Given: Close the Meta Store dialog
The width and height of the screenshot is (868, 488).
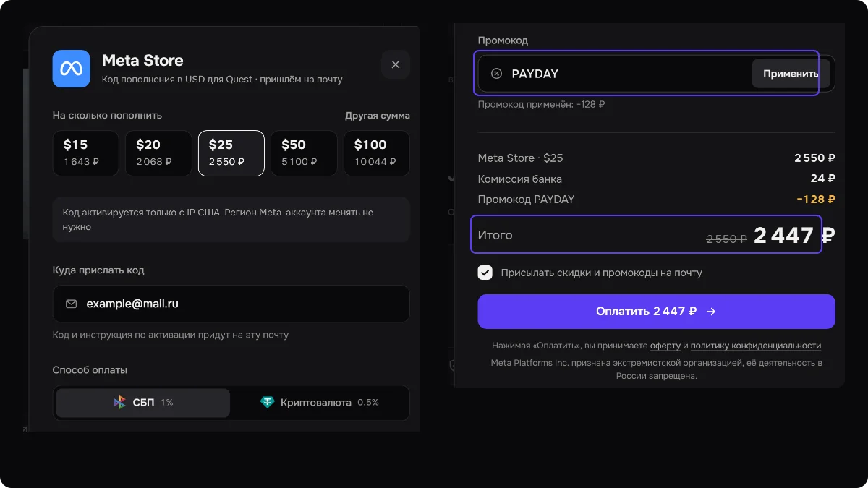Looking at the screenshot, I should coord(396,64).
